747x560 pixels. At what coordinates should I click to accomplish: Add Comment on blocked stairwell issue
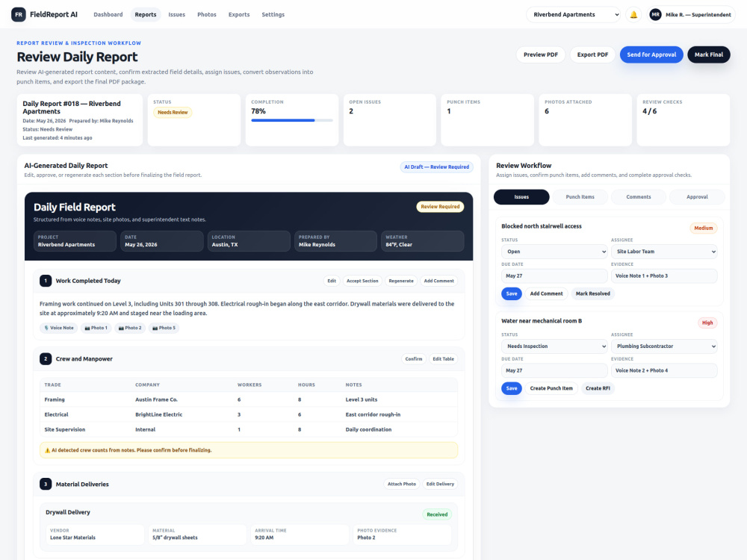pos(547,293)
